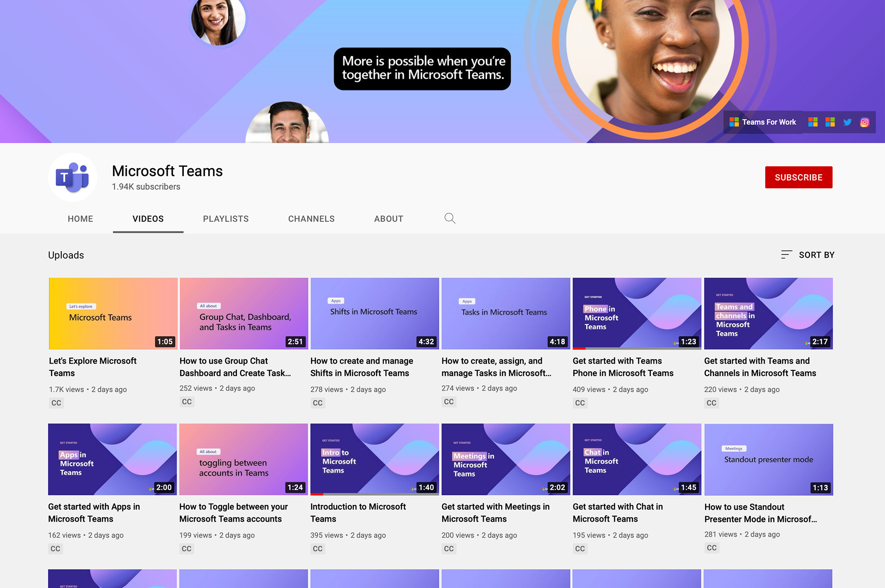
Task: Go to the Playlists tab
Action: [226, 219]
